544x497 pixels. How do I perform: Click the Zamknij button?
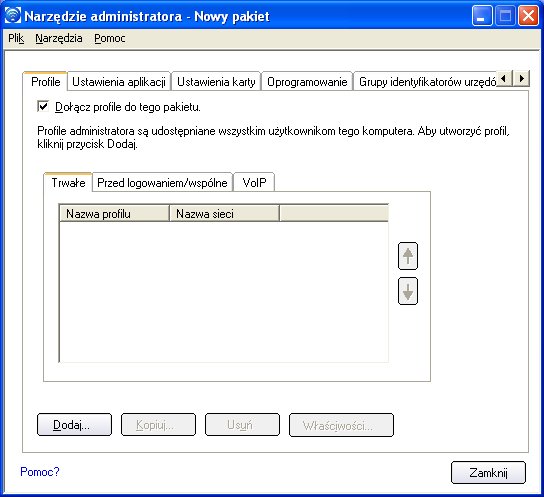click(x=488, y=472)
